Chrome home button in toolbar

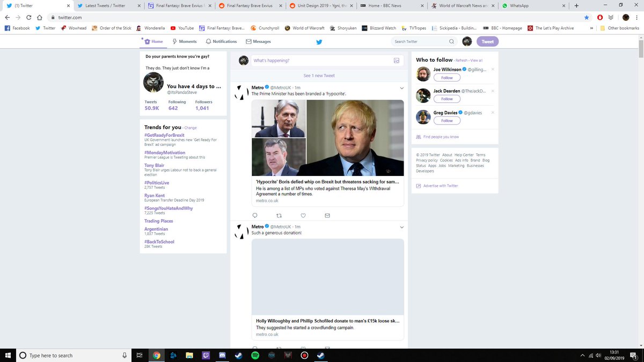(x=40, y=17)
